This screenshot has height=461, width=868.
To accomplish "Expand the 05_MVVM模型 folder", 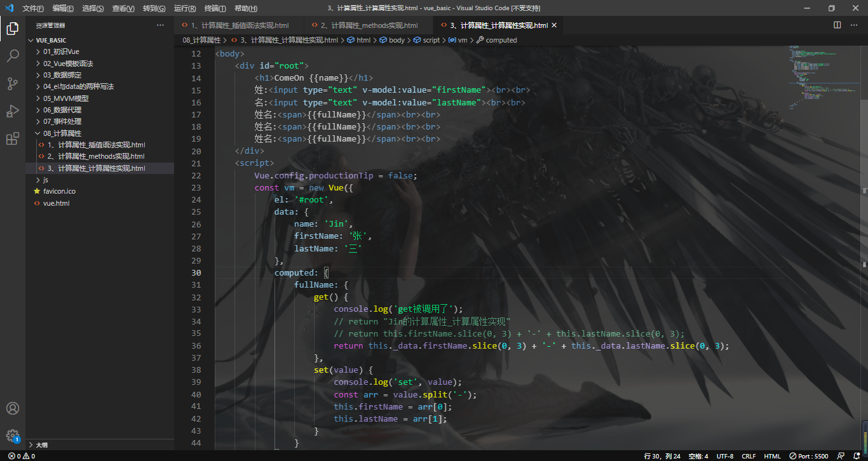I will click(100, 98).
